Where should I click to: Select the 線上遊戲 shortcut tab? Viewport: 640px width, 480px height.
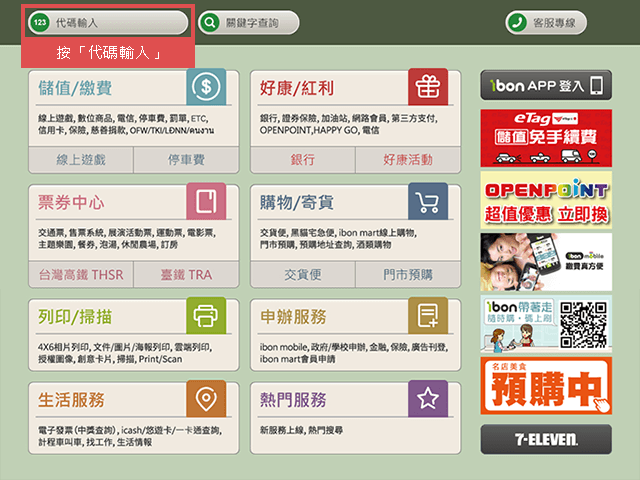(81, 160)
